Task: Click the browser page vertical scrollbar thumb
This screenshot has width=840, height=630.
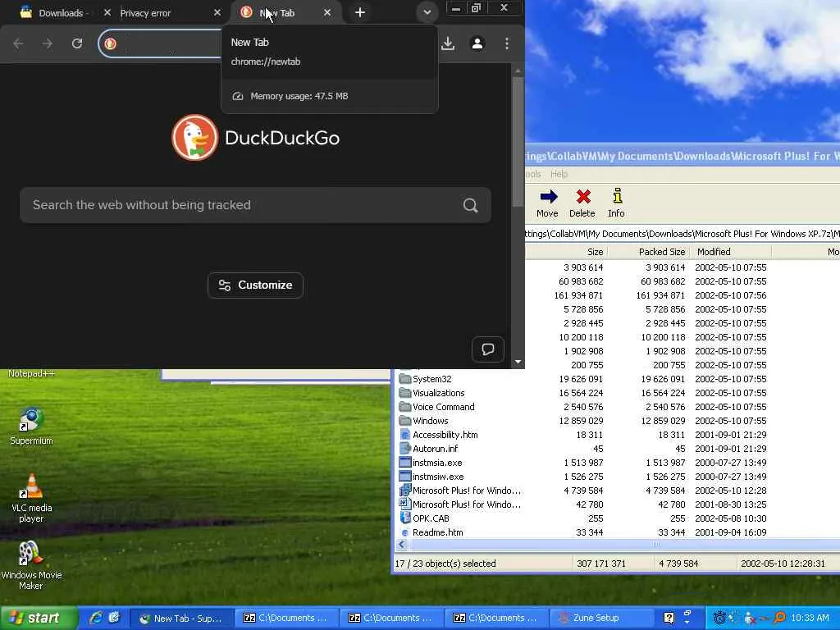Action: point(518,141)
